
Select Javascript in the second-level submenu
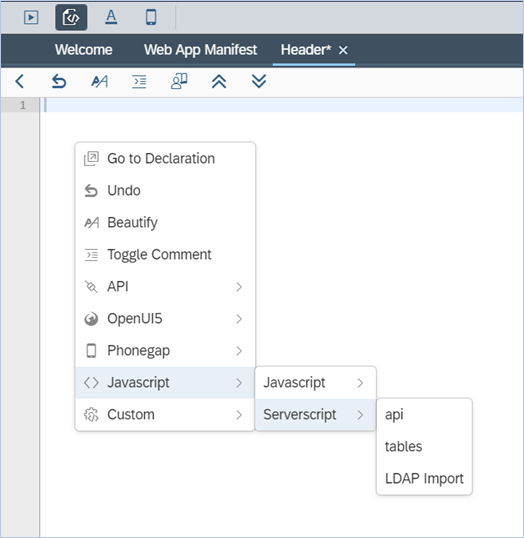(x=315, y=383)
